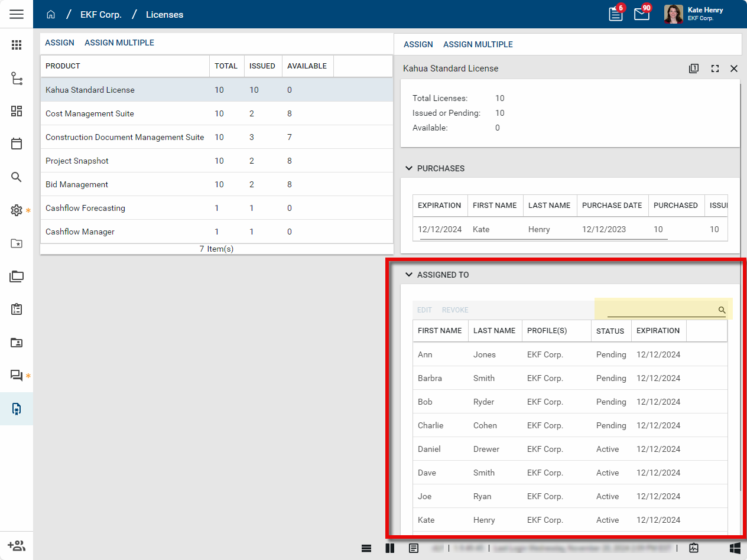Click fullscreen icon in license panel
Viewport: 747px width, 560px height.
715,69
